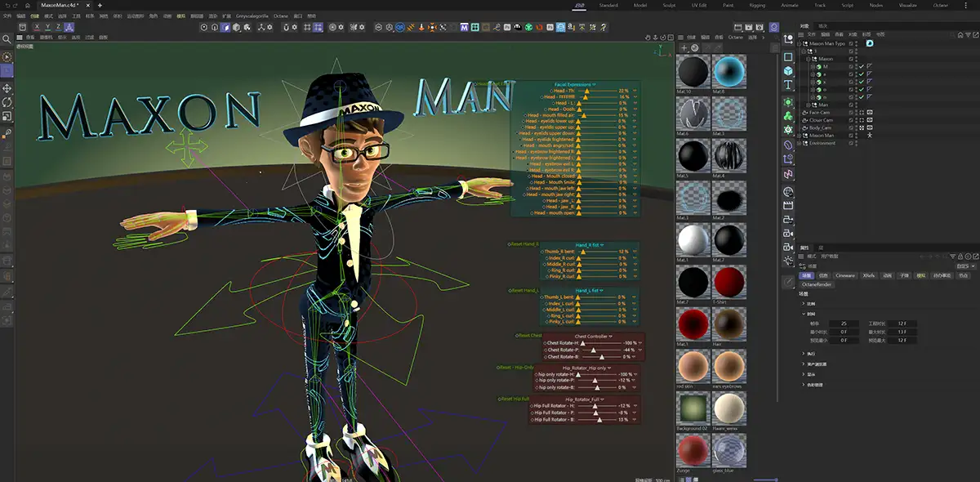The height and width of the screenshot is (482, 980).
Task: Add a Cube primitive from the object palette
Action: click(788, 71)
